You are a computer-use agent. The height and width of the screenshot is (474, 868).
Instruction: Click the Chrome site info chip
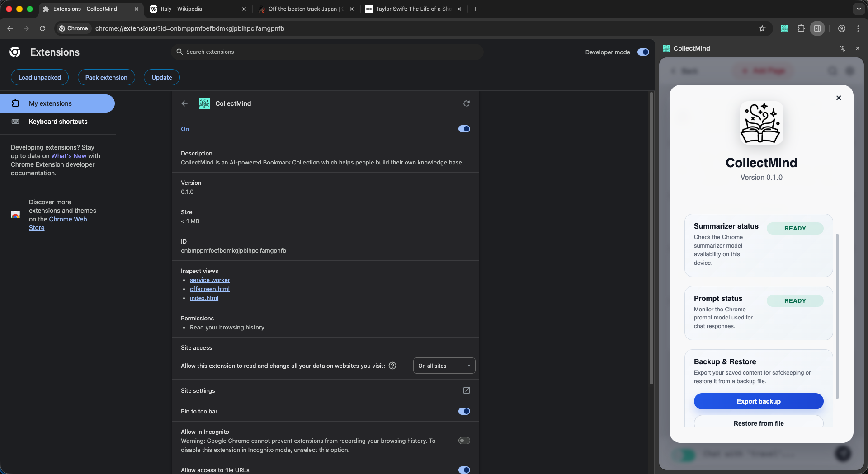(74, 28)
